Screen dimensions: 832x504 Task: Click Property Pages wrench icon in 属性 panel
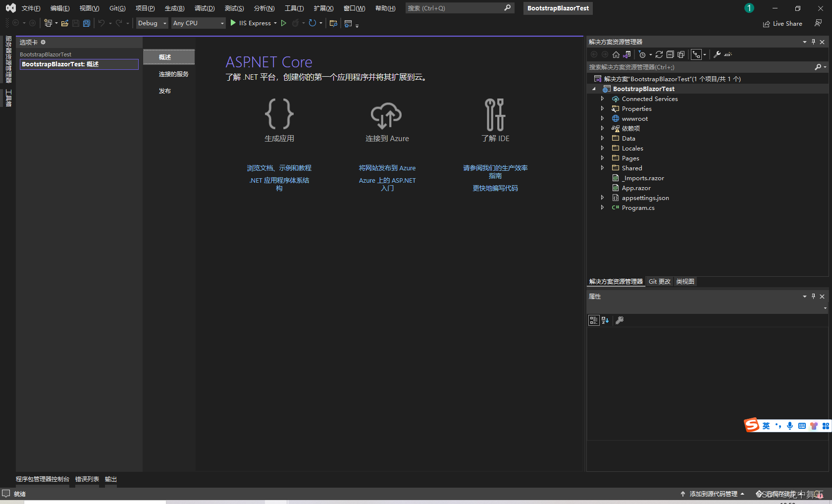click(620, 320)
